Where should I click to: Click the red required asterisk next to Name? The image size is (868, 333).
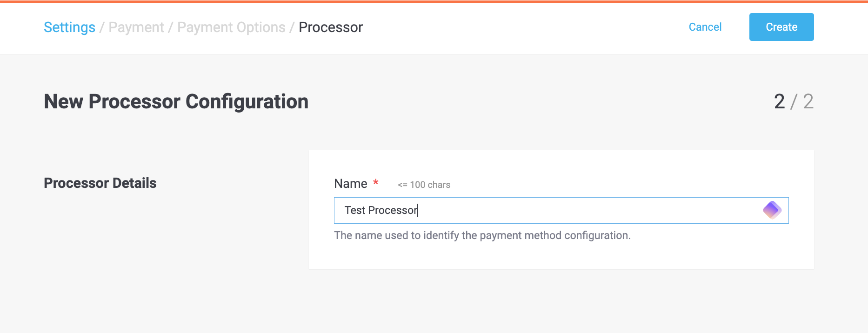coord(375,181)
